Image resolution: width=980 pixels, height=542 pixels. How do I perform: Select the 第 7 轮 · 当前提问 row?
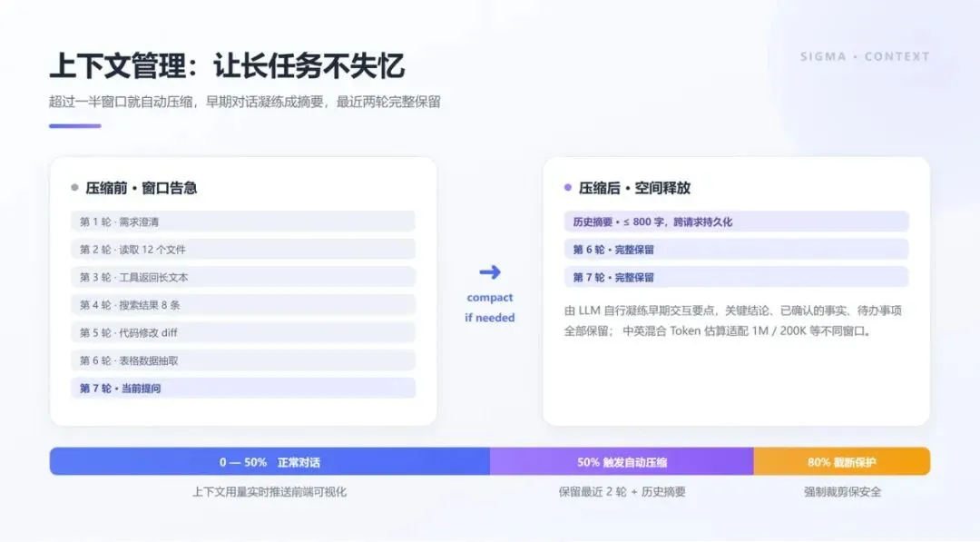click(243, 389)
